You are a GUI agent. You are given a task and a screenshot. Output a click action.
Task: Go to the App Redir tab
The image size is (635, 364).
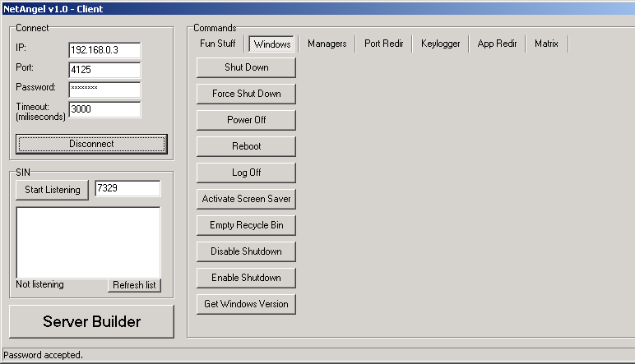pyautogui.click(x=497, y=44)
